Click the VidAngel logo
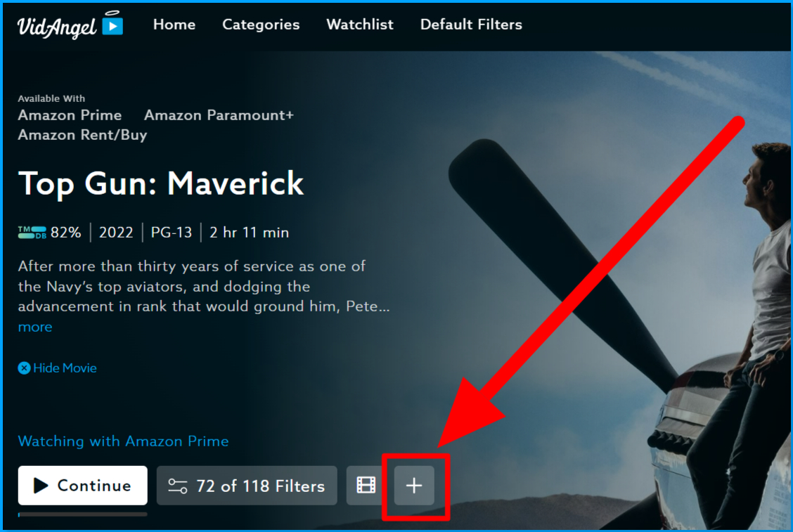The height and width of the screenshot is (532, 793). 70,25
